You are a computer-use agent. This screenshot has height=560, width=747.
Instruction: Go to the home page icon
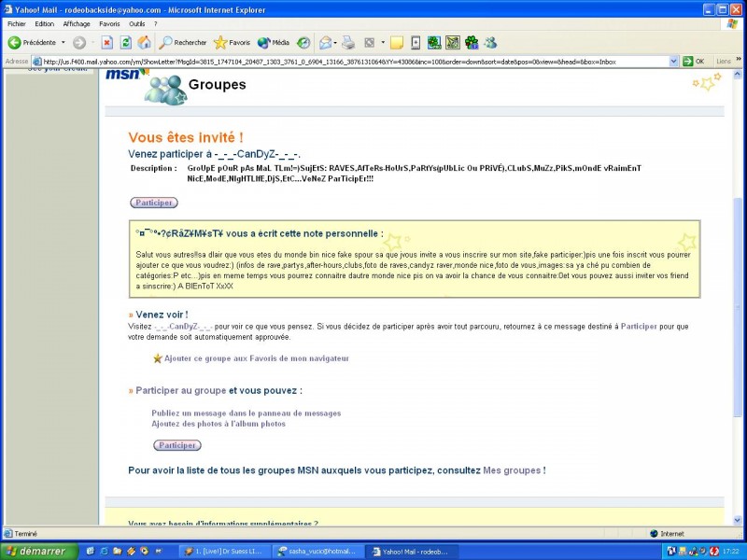tap(144, 43)
